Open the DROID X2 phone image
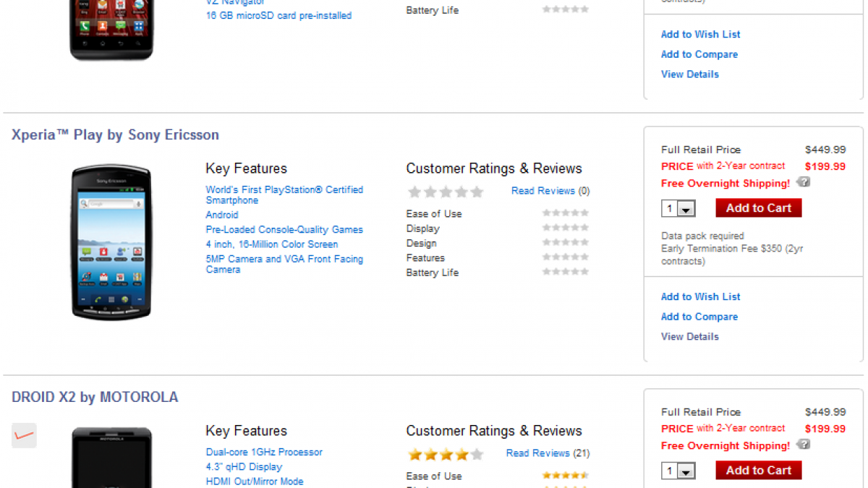This screenshot has width=868, height=488. click(x=111, y=458)
